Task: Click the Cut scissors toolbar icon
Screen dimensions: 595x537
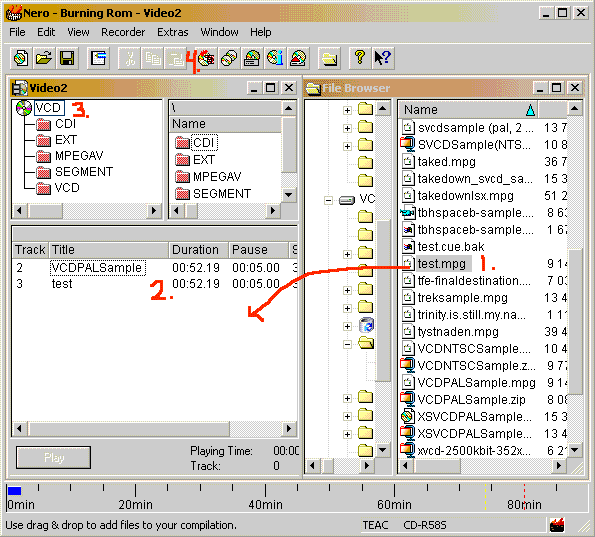Action: (x=129, y=58)
